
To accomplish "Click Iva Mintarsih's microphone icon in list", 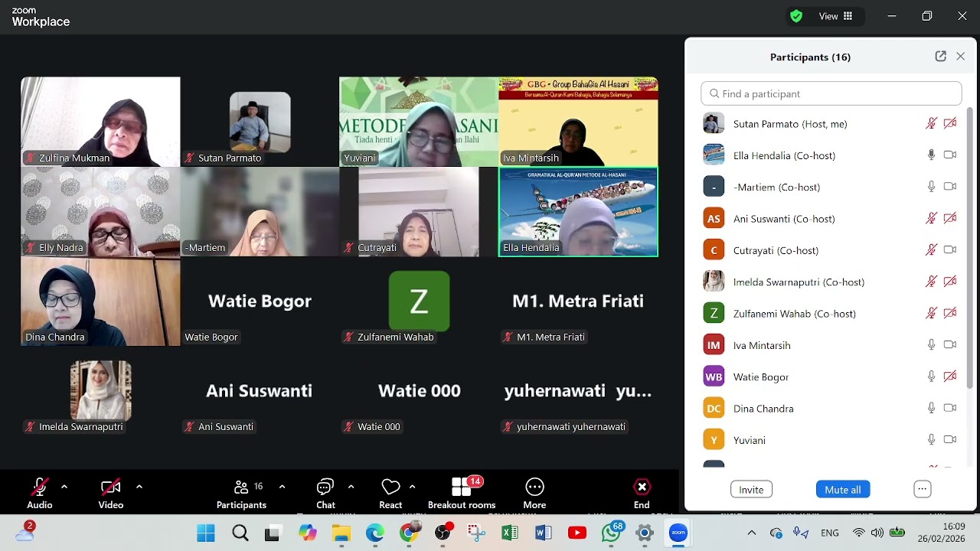I will point(931,344).
